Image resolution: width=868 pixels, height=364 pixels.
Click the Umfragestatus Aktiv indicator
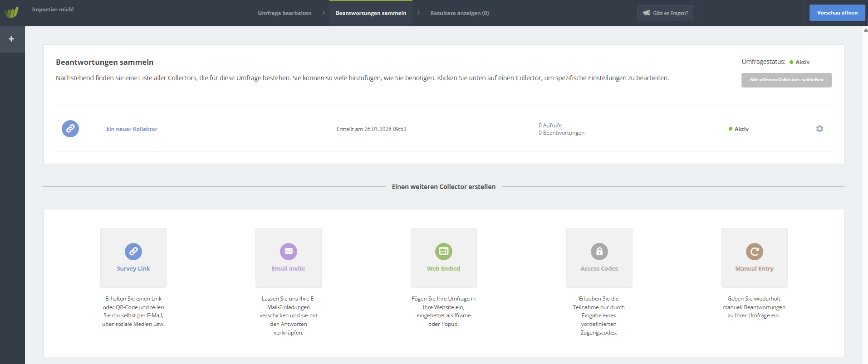[802, 62]
